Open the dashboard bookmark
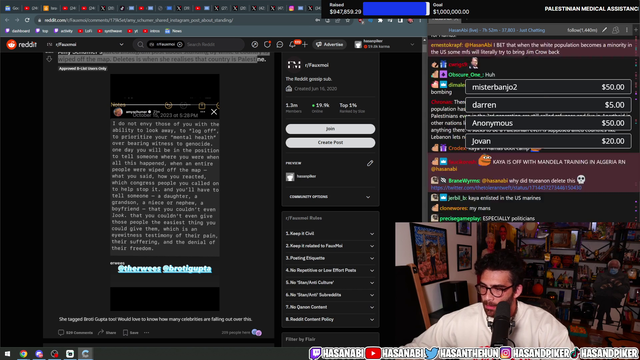The width and height of the screenshot is (640, 360). [18, 31]
